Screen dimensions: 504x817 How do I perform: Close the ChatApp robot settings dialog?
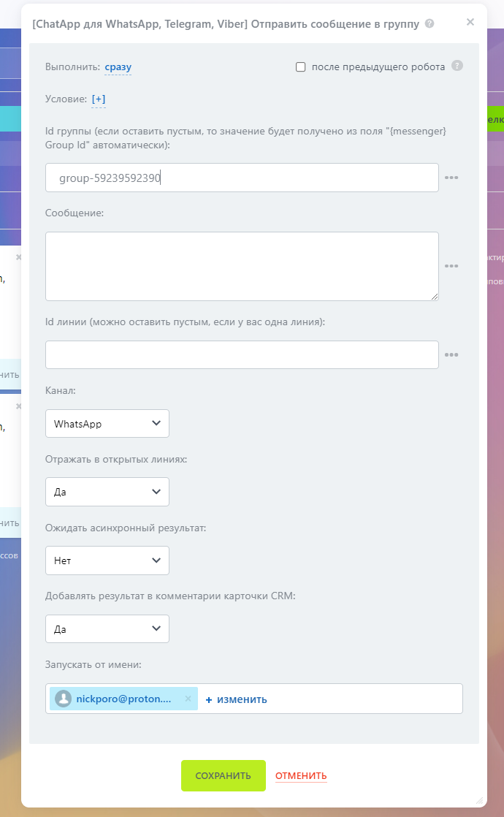click(470, 22)
